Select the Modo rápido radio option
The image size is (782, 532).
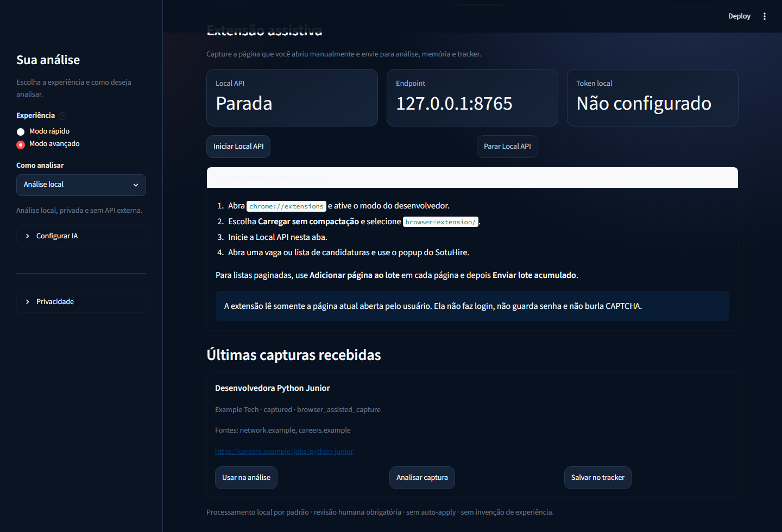point(43,131)
